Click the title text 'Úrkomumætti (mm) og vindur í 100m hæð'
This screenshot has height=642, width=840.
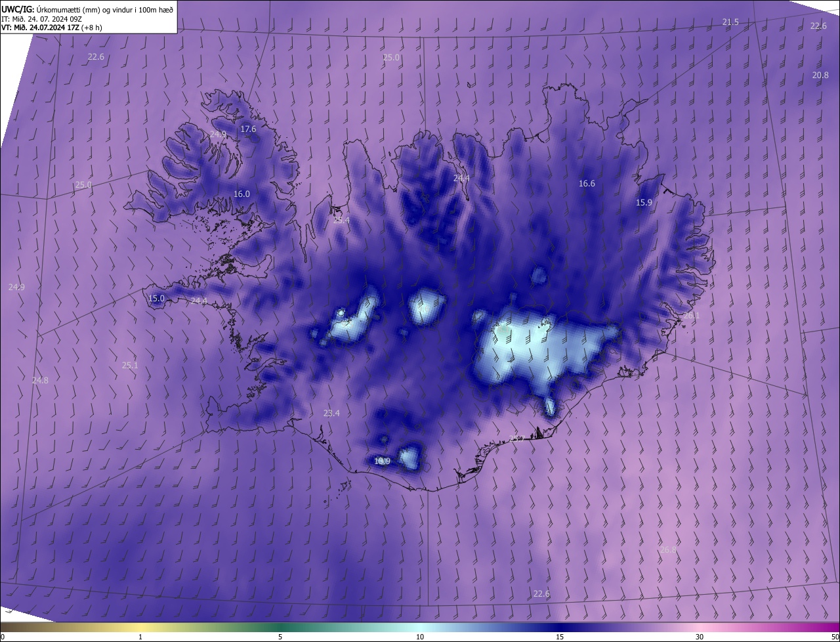pos(105,9)
